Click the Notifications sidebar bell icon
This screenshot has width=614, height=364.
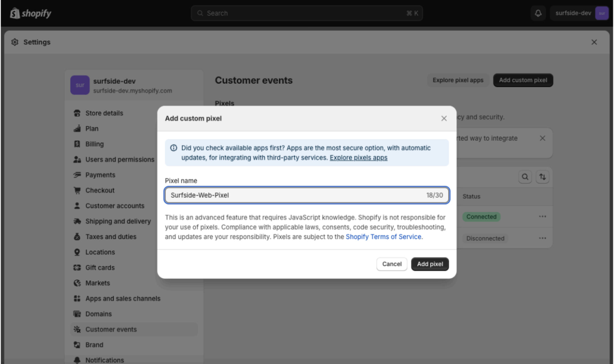77,360
